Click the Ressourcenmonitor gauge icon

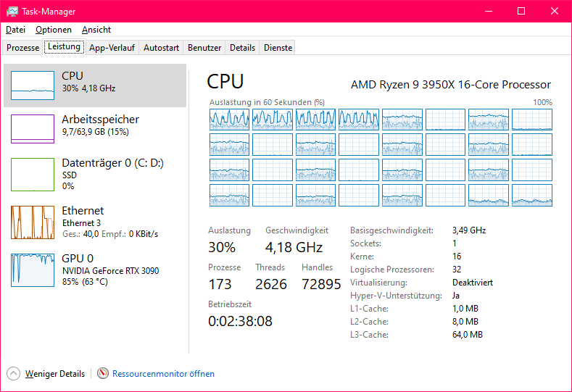(x=103, y=373)
